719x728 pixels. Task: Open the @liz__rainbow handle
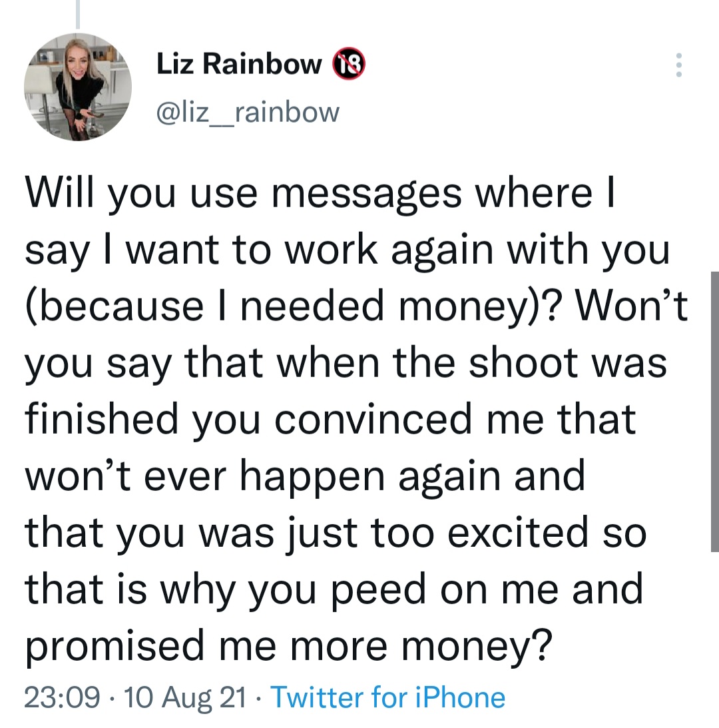(x=248, y=112)
